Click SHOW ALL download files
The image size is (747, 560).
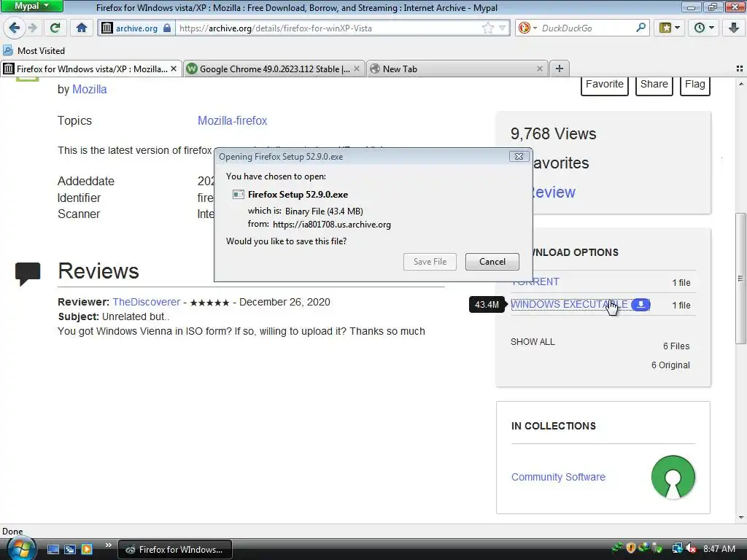(533, 342)
